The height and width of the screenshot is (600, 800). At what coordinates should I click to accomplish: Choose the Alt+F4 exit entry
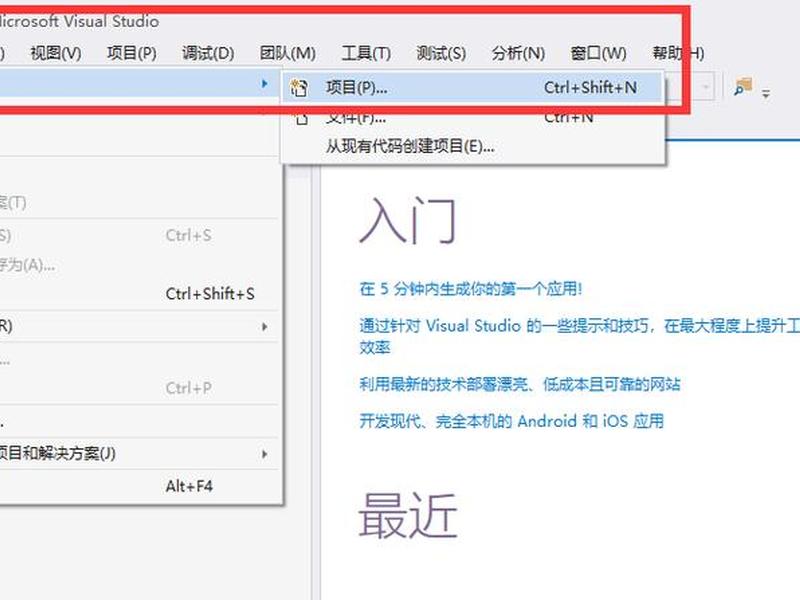click(x=139, y=486)
